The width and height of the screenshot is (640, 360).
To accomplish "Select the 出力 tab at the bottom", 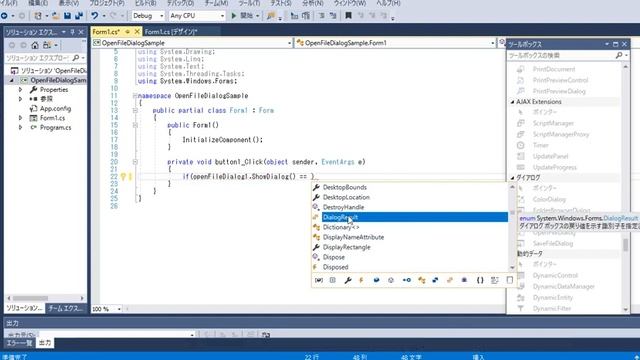I will [45, 343].
